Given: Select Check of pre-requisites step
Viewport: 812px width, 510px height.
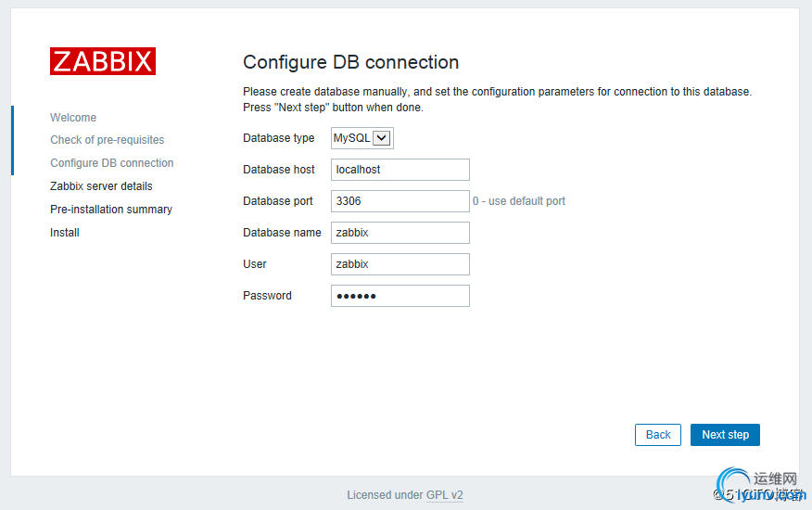Looking at the screenshot, I should 108,140.
